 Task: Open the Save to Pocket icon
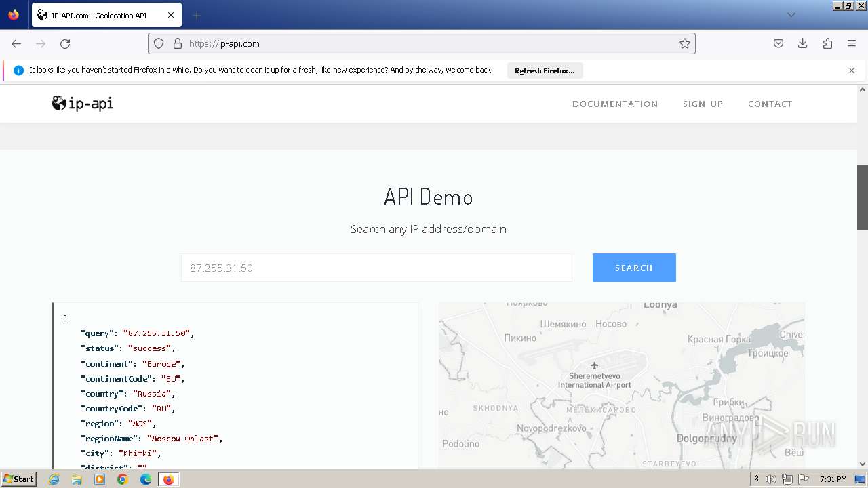(778, 43)
